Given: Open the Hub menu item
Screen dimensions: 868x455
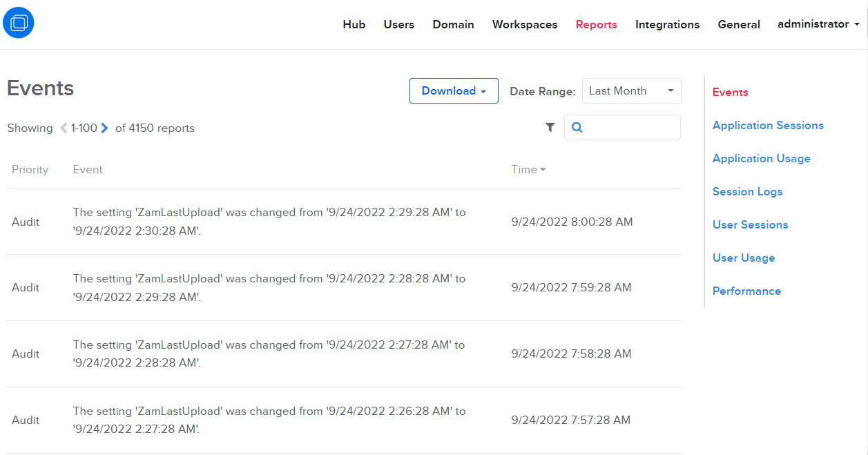Looking at the screenshot, I should pos(354,25).
